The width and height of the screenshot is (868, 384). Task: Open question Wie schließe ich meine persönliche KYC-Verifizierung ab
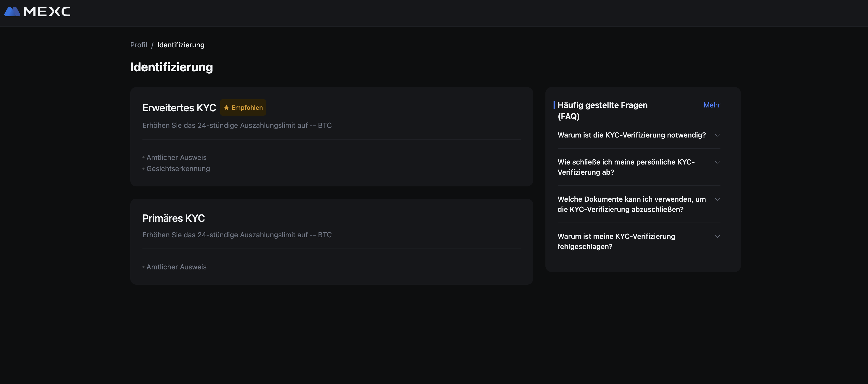(626, 167)
